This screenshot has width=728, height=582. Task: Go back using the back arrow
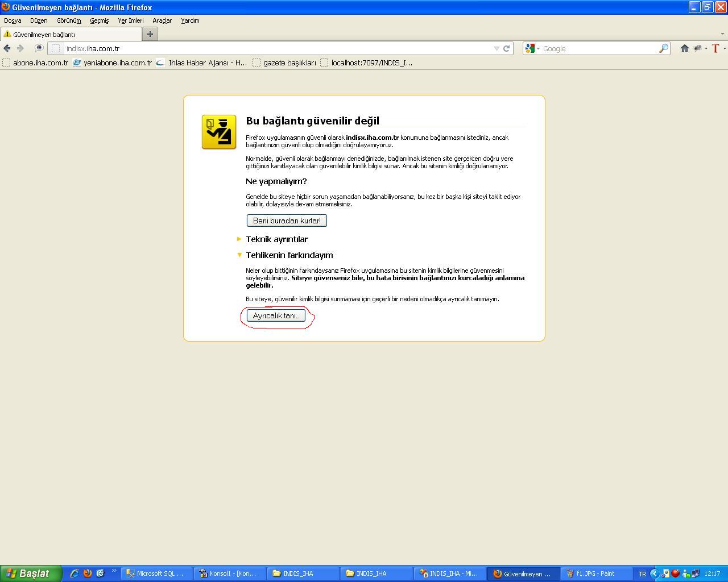[7, 48]
